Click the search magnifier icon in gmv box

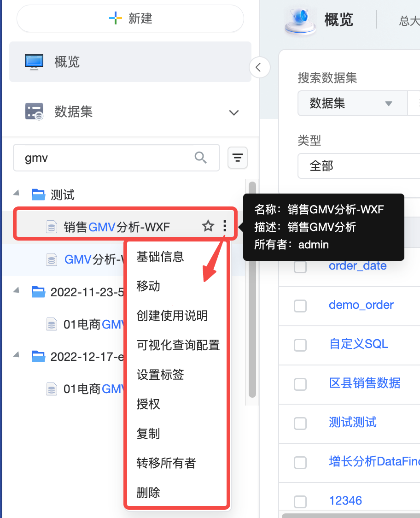pos(200,158)
